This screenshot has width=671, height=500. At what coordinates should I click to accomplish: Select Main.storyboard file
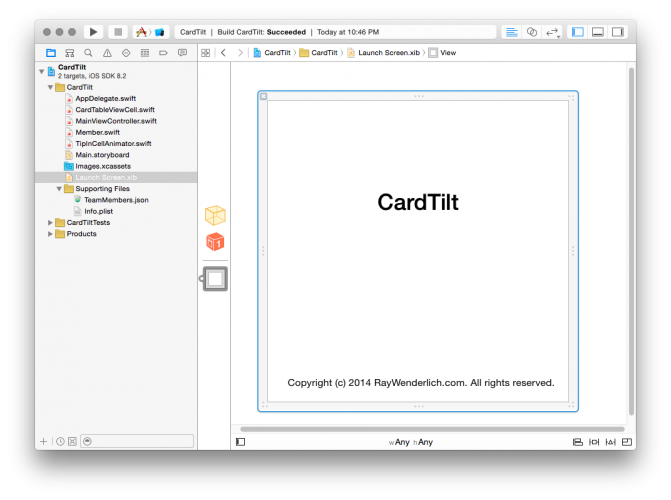102,155
